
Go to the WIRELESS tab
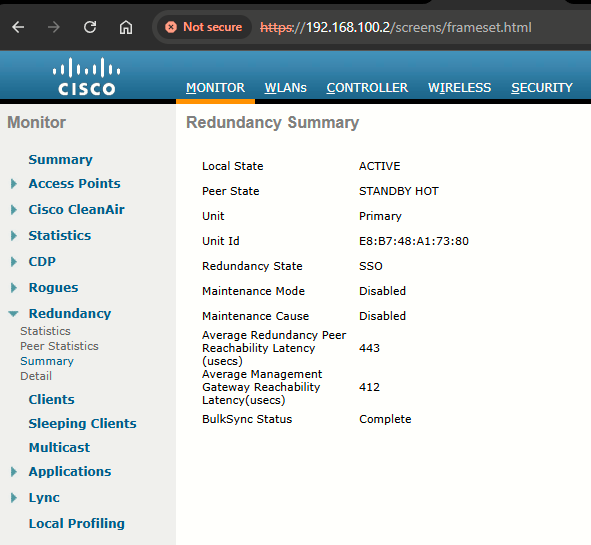coord(459,88)
